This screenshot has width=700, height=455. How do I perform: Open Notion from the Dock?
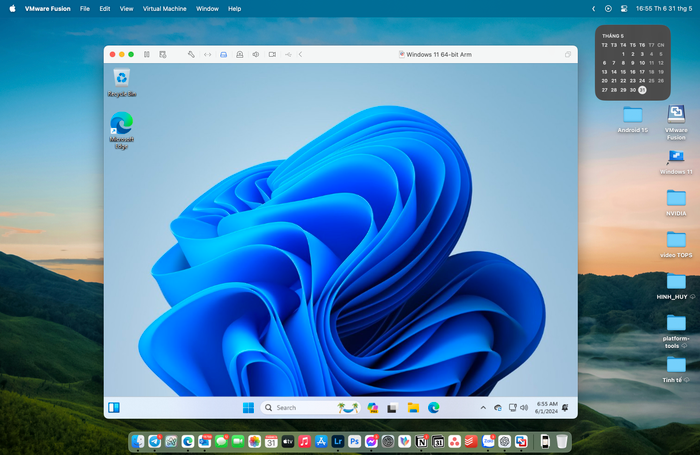pos(421,441)
